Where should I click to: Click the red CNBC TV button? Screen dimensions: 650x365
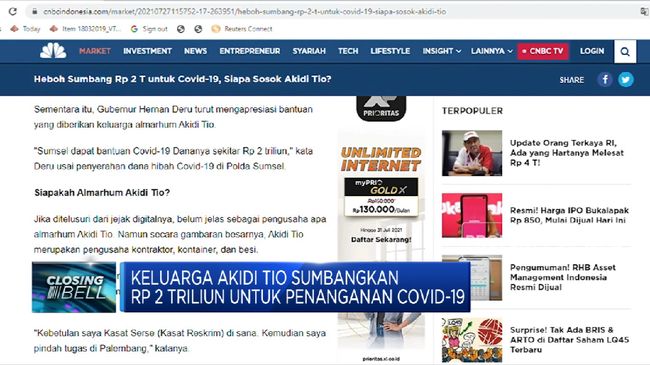pos(543,51)
